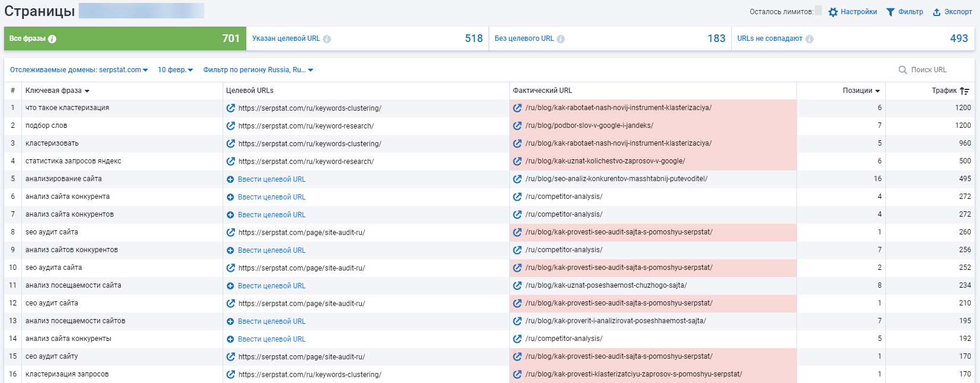Click keyword кластеризация запросов
Viewport: 980px width, 383px height.
pos(67,374)
